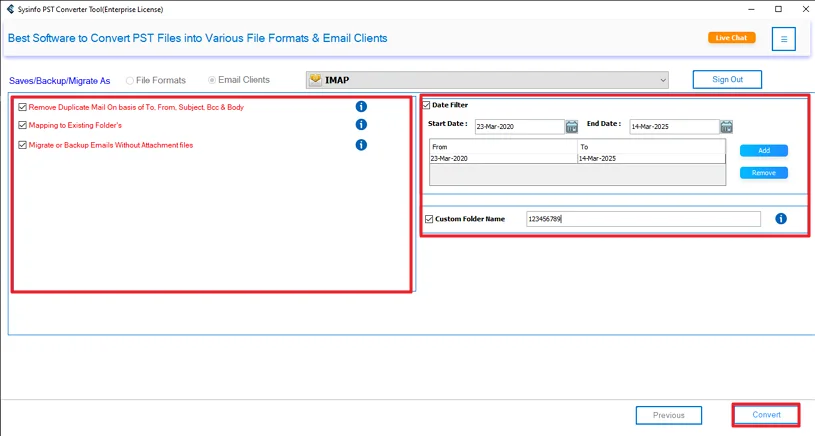Open the hamburger menu icon

pos(784,39)
